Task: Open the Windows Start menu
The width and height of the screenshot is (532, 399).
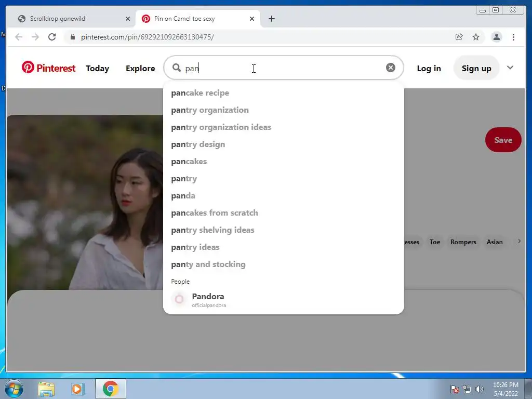Action: 14,389
